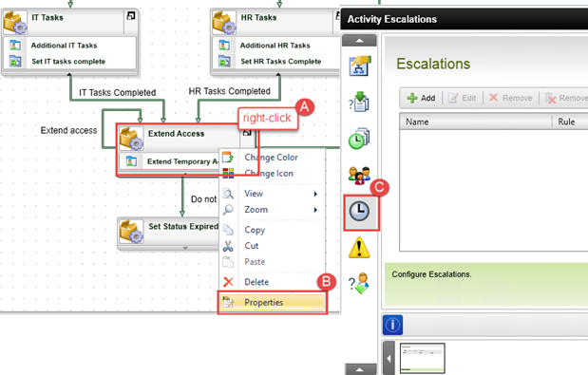Screen dimensions: 588x375
Task: Select Set IT tasks complete event
Action: [69, 61]
